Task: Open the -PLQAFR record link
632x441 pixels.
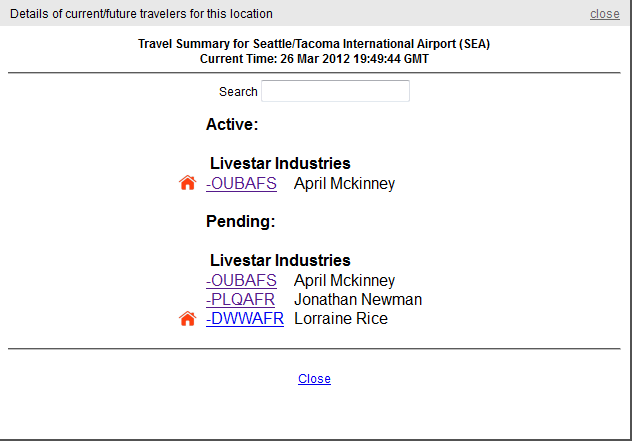Action: click(240, 300)
